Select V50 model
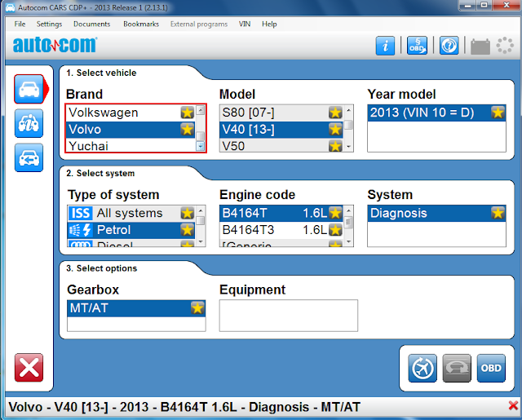The image size is (522, 420). click(x=281, y=146)
